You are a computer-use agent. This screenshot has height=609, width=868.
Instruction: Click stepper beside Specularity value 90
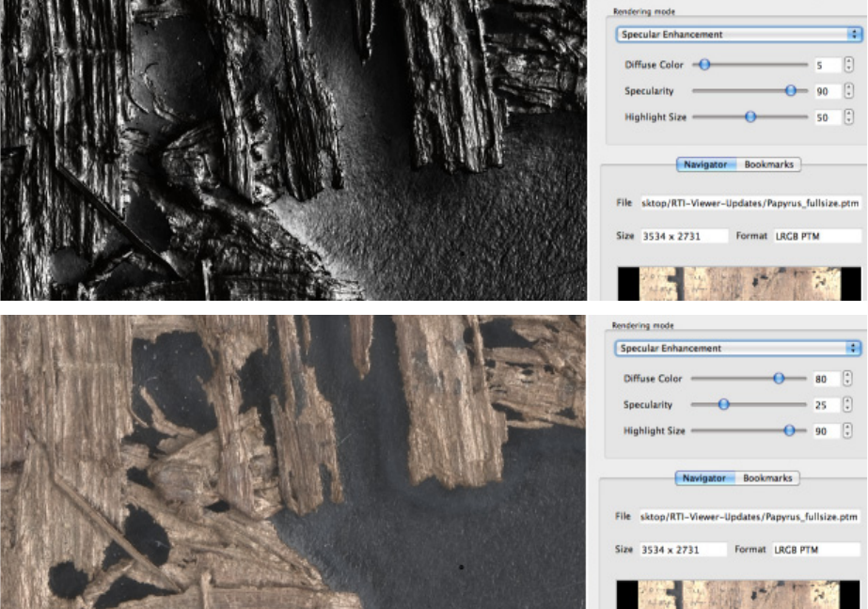coord(849,91)
